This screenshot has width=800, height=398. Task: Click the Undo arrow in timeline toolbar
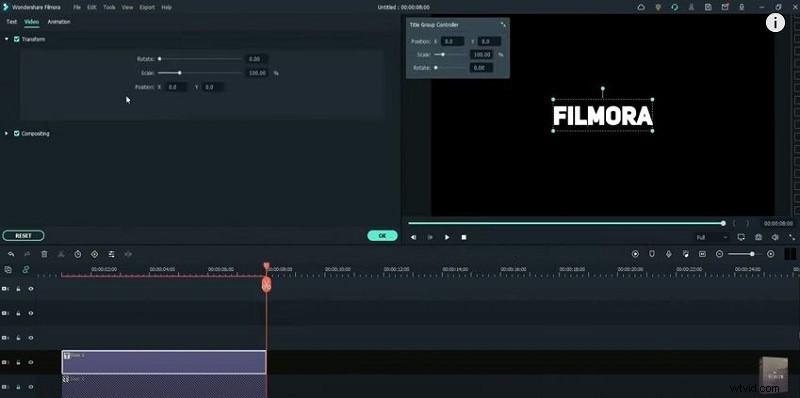click(x=11, y=254)
